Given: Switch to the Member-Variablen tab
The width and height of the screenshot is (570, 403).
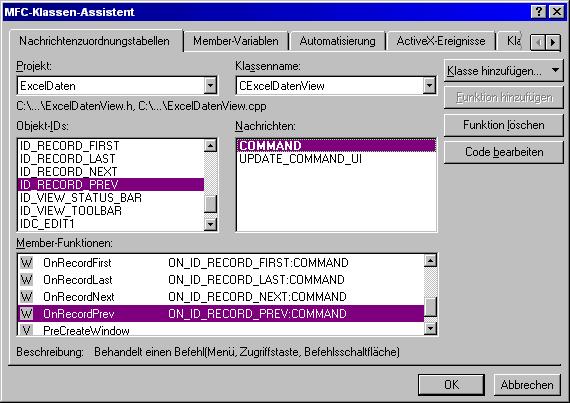Looking at the screenshot, I should pos(236,41).
